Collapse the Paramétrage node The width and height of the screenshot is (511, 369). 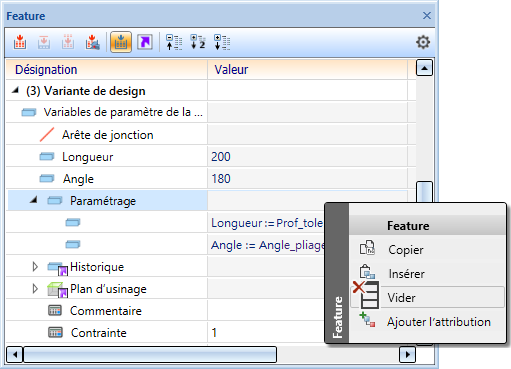[33, 200]
